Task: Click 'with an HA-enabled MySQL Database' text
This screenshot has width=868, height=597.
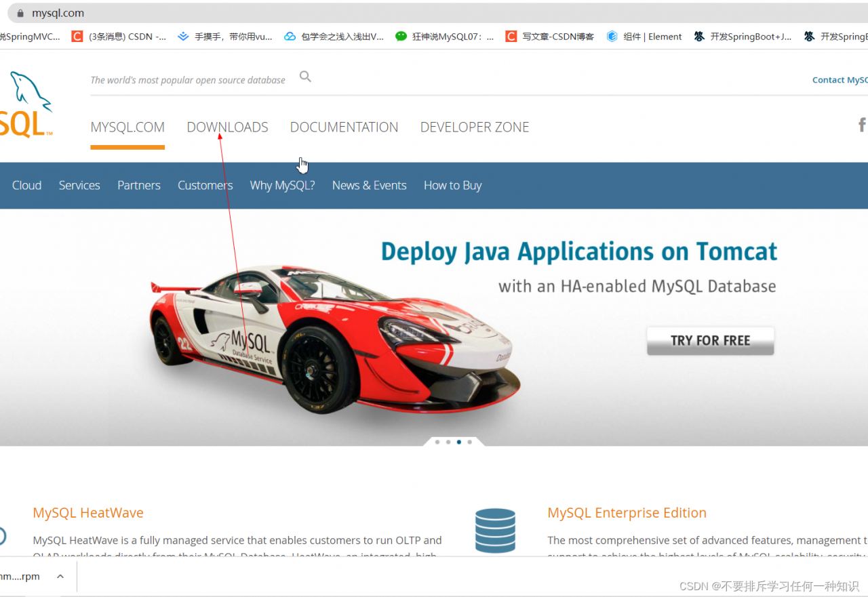Action: pos(637,287)
